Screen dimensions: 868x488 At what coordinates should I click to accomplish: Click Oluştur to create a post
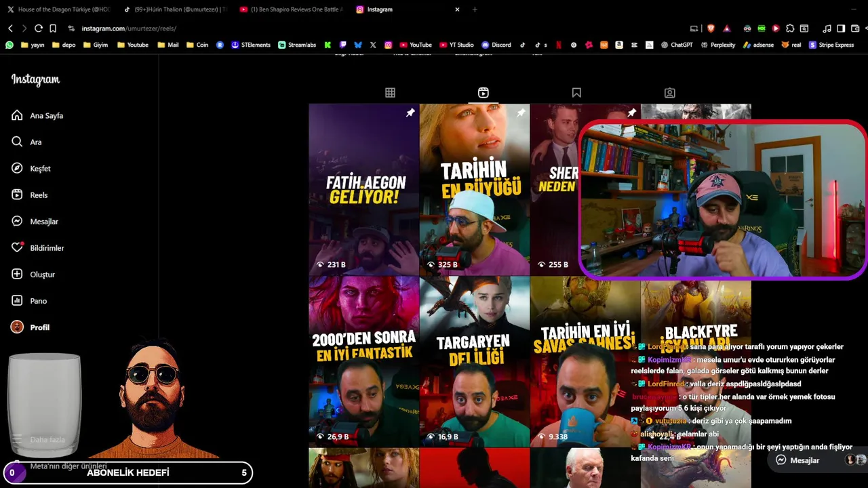33,274
